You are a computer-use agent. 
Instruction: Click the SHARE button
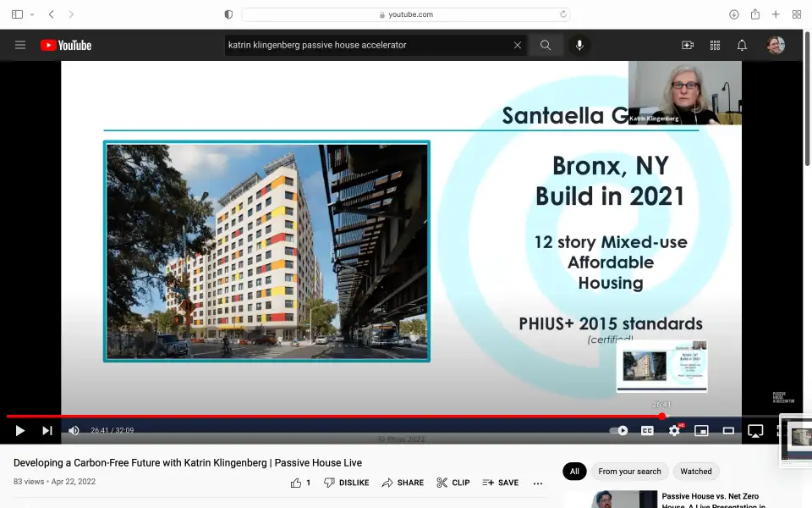pyautogui.click(x=403, y=483)
